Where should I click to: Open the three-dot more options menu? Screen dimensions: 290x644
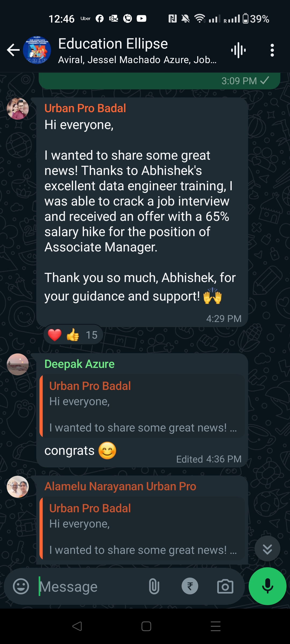click(272, 50)
